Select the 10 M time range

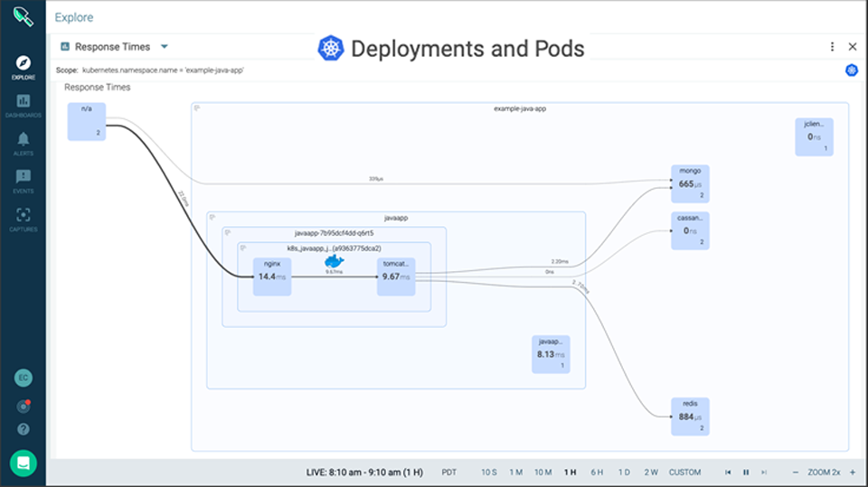542,473
